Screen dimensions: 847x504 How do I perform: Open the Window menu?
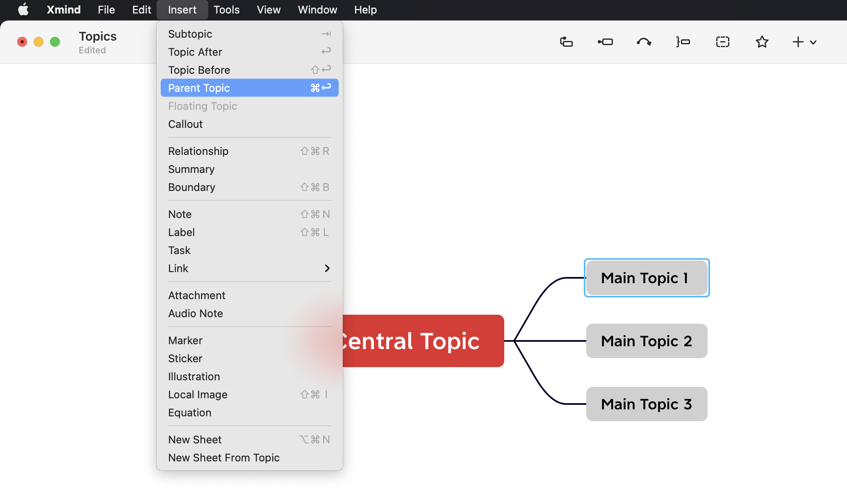[317, 9]
